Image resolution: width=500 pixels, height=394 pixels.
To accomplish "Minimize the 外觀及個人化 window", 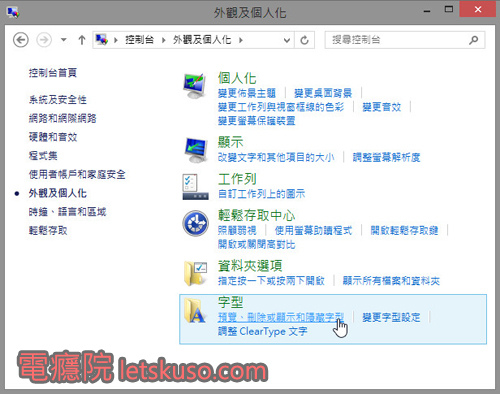I will coord(427,10).
